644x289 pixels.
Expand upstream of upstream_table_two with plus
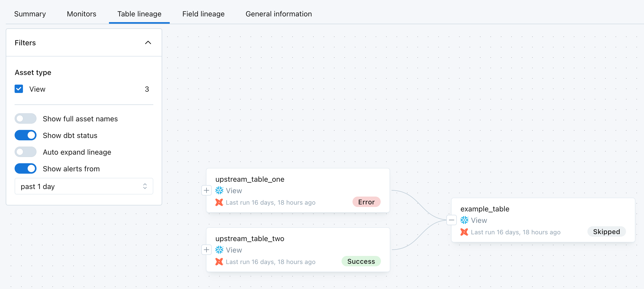[x=206, y=250]
